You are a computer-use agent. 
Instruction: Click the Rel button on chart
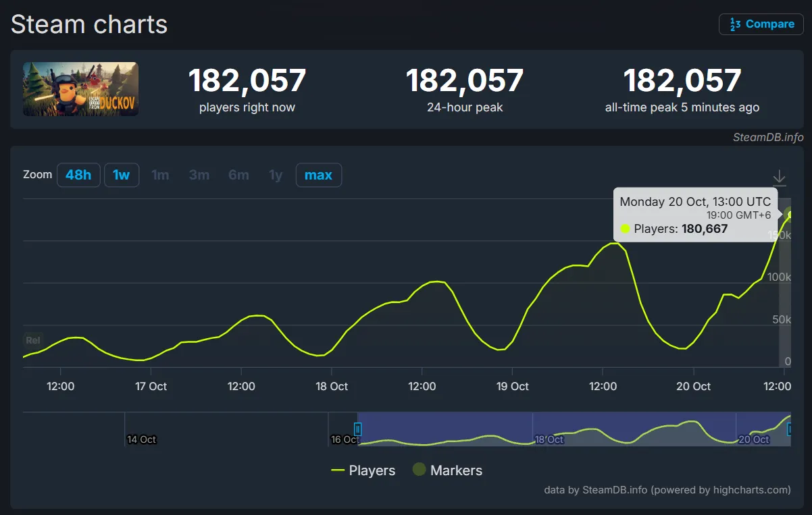[32, 340]
